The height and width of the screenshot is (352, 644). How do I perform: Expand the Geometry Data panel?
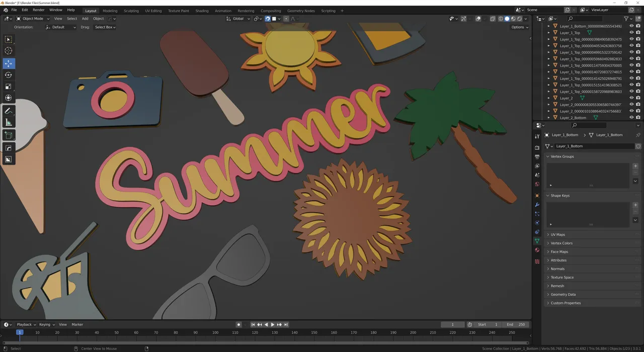coord(563,294)
